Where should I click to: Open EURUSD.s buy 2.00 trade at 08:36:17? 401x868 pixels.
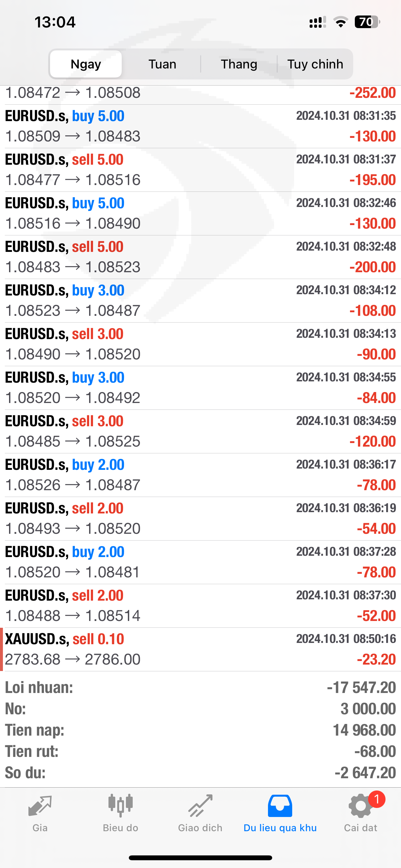(200, 475)
